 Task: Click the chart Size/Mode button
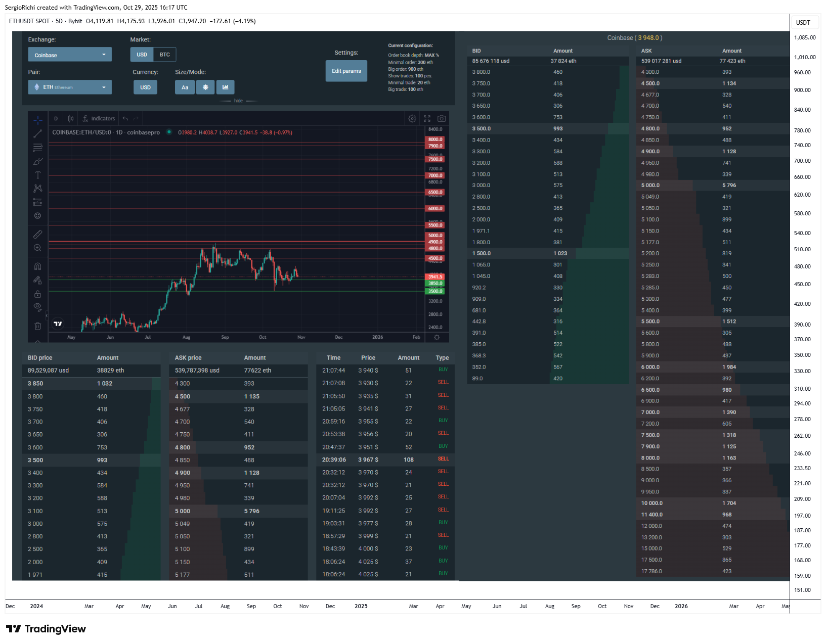[225, 87]
